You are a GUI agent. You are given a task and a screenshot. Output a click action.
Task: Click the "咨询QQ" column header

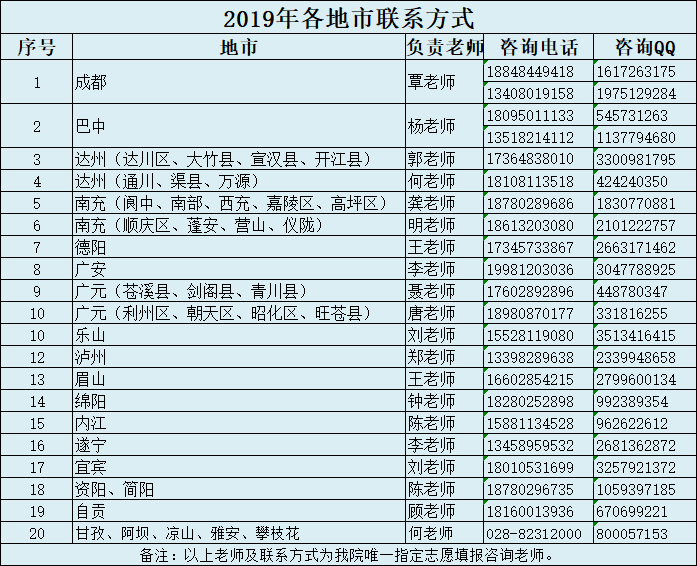(x=645, y=47)
